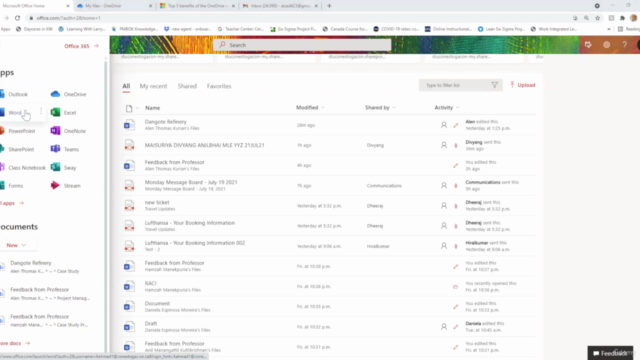Click the Upload button
Viewport: 640px width, 360px height.
(x=522, y=85)
